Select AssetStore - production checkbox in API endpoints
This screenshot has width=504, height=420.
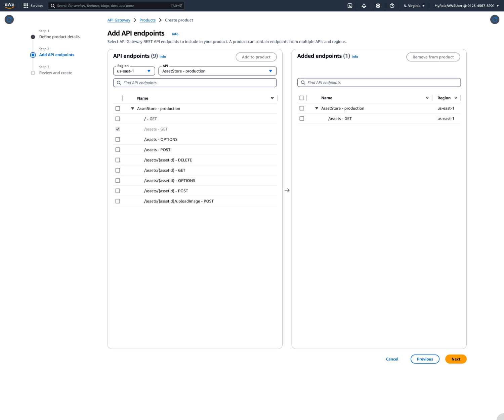point(118,108)
